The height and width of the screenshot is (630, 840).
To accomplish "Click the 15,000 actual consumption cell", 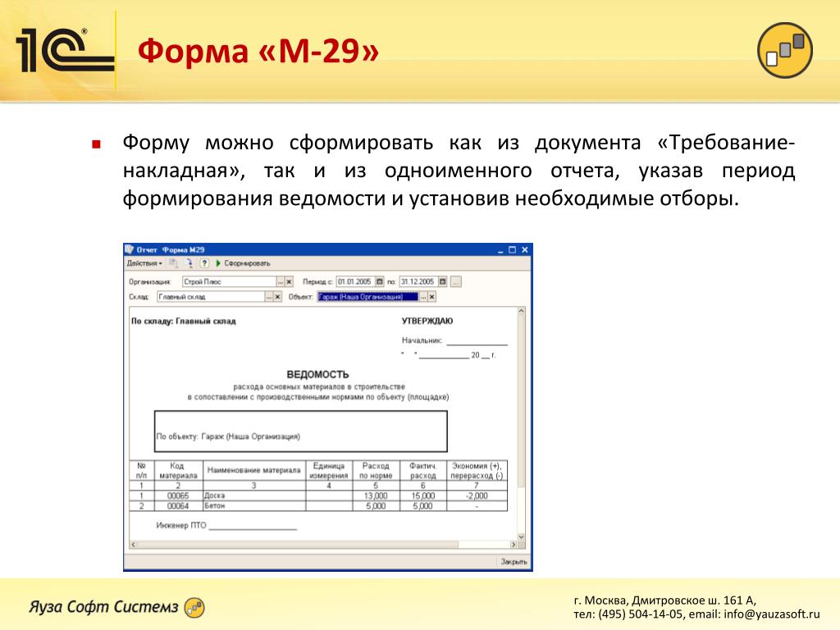I will pyautogui.click(x=422, y=496).
